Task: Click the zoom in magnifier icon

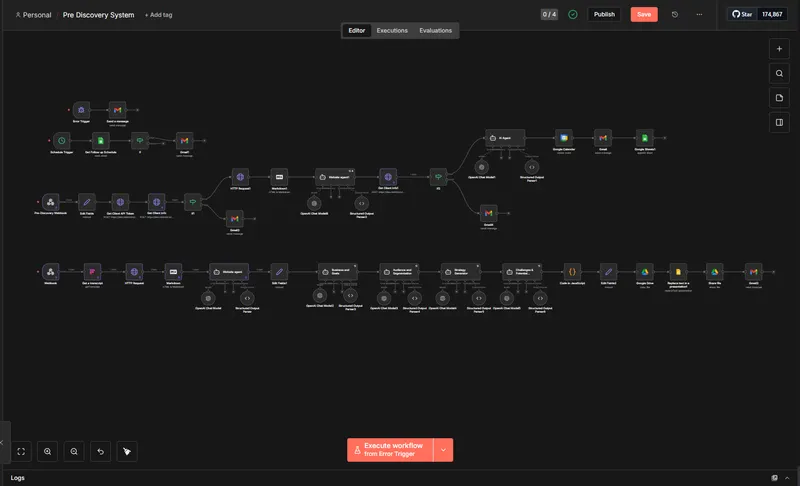Action: click(x=48, y=452)
